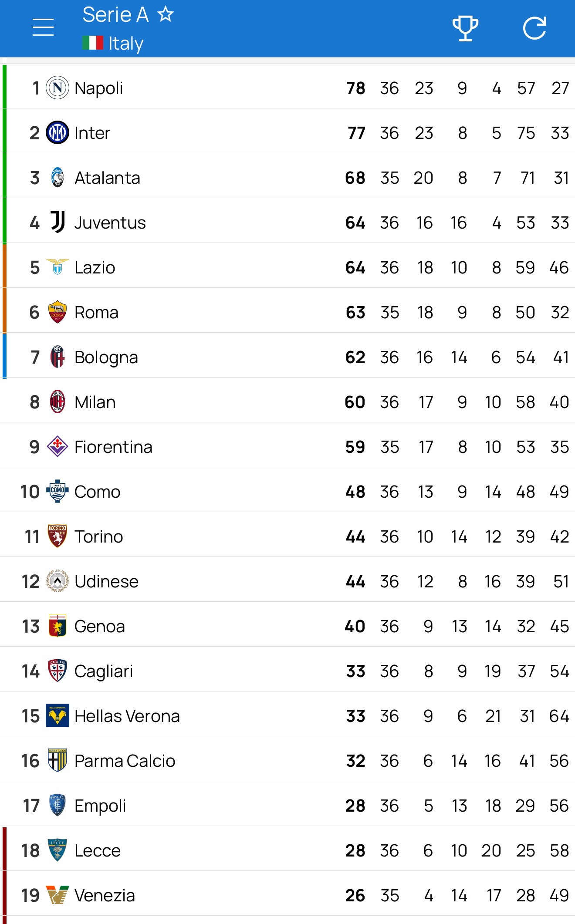Tap the Fiorentina club crest
Viewport: 575px width, 924px height.
(x=57, y=447)
